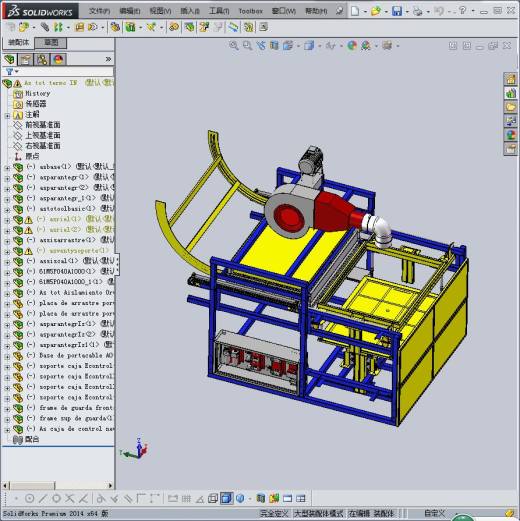Image resolution: width=520 pixels, height=521 pixels.
Task: Click the Hide/Show Items glasses icon
Action: (x=331, y=45)
